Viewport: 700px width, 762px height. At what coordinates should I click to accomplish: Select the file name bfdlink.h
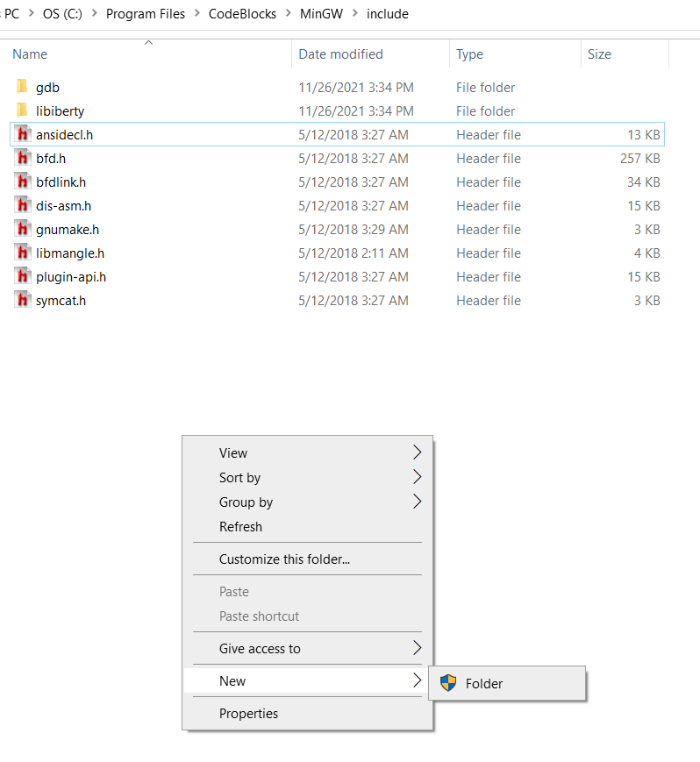[61, 182]
